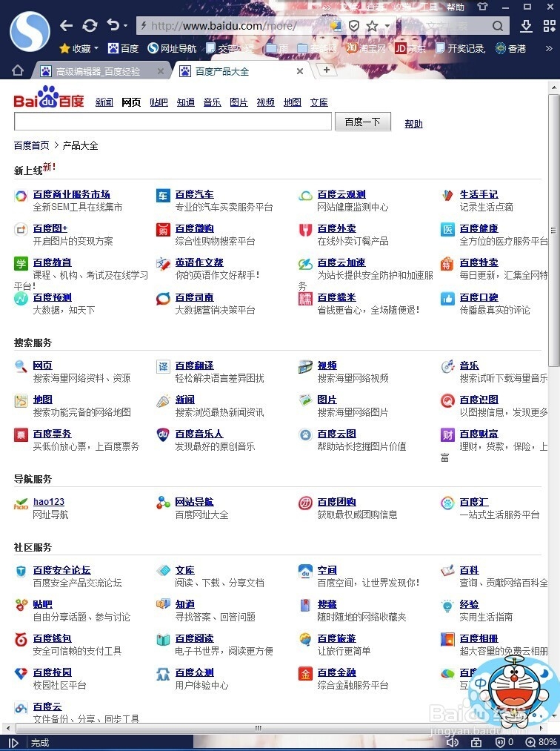Click the 百度口碑 thumbs-up icon
Screen dimensions: 560x751
point(447,298)
